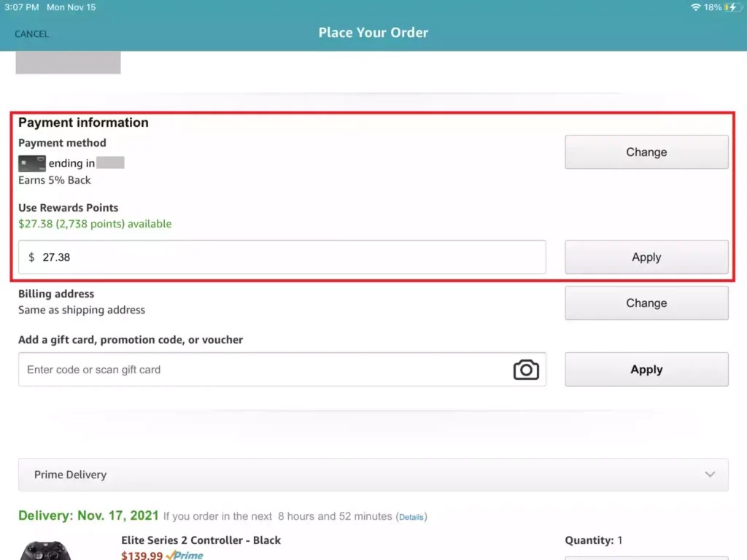Tap CANCEL in the top bar

(x=31, y=34)
